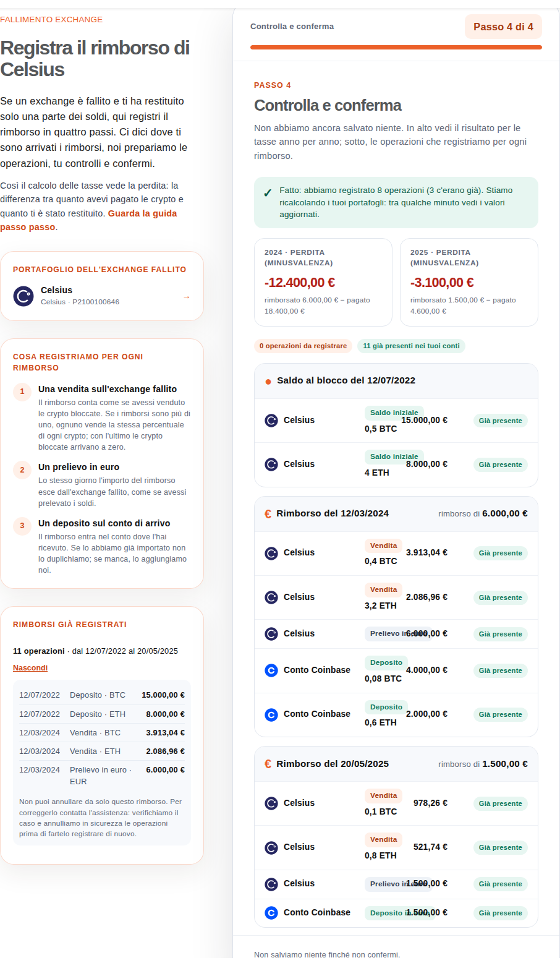Viewport: 560px width, 976px height.
Task: Click the Celsius icon beside the 3,2 ETH sale
Action: pos(271,597)
